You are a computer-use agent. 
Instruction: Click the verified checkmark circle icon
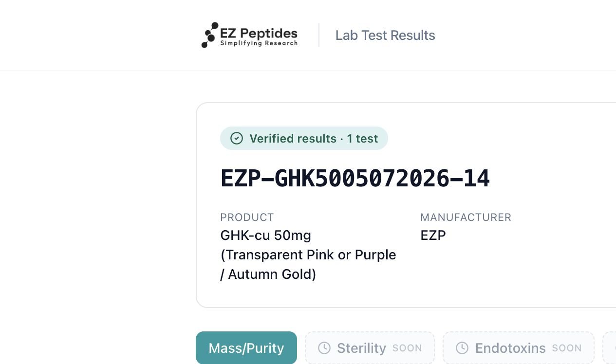pyautogui.click(x=237, y=138)
